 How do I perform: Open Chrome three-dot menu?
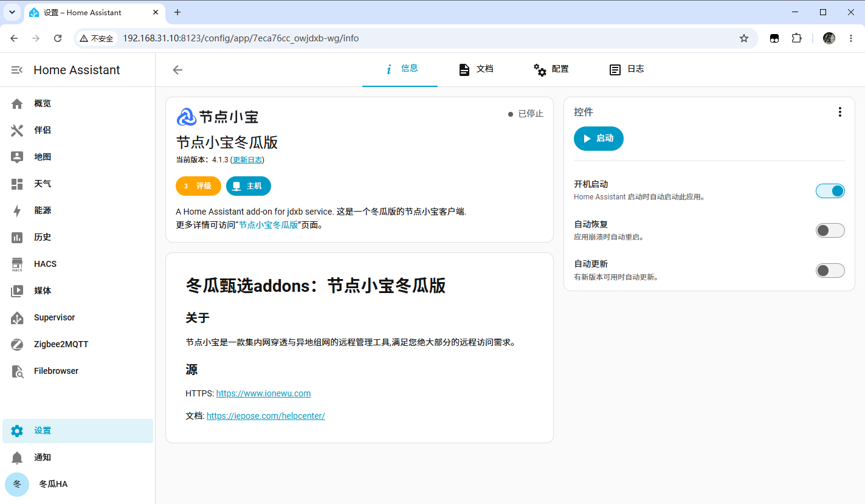(850, 38)
